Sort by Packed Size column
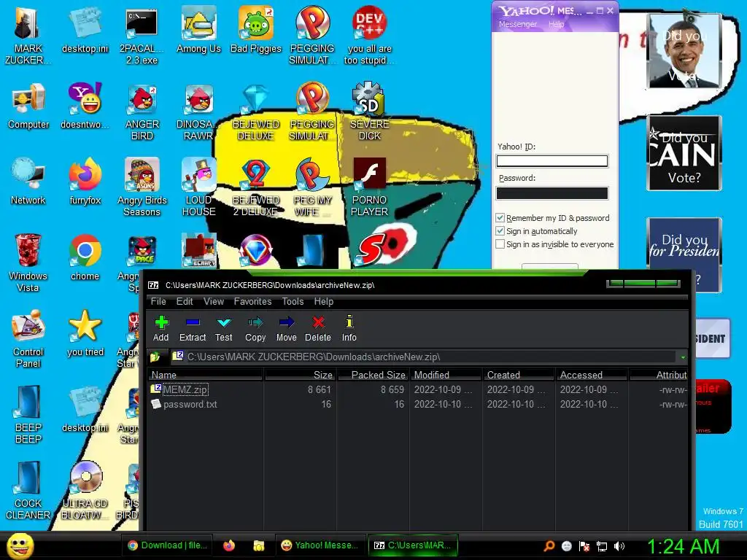Viewport: 747px width, 560px height. (373, 375)
